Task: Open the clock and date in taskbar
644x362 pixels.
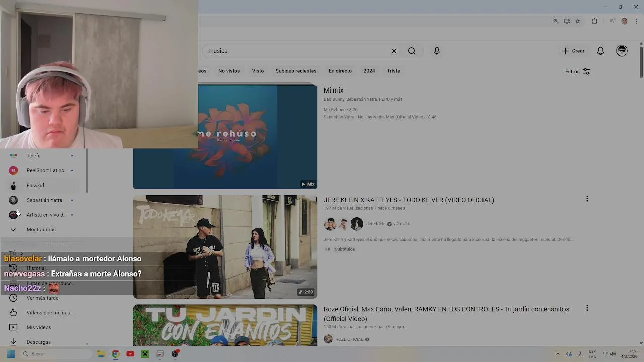Action: point(629,354)
